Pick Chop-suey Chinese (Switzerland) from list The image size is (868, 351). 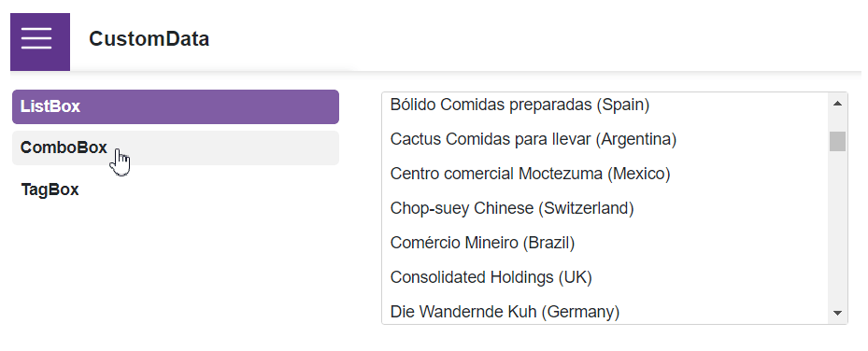tap(605, 208)
